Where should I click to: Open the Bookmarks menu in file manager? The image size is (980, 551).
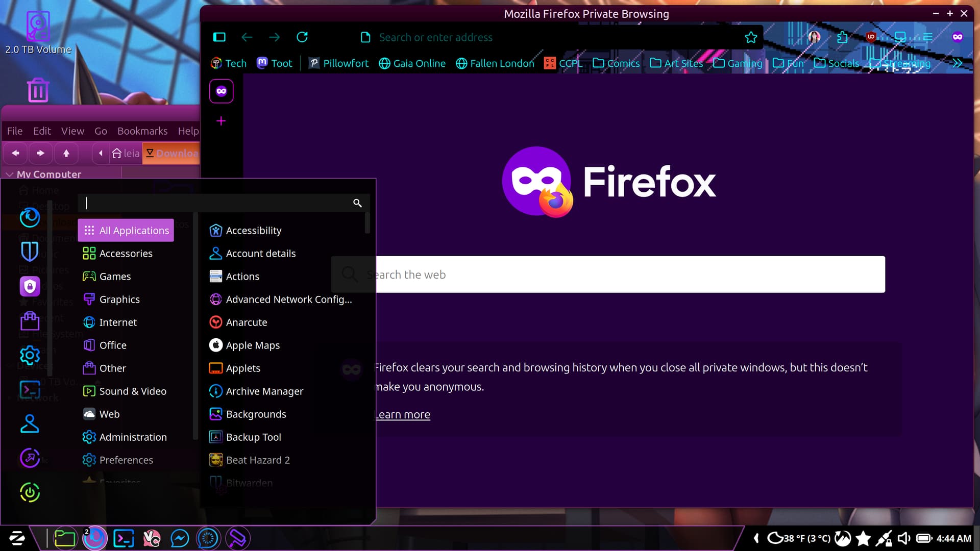click(x=142, y=131)
